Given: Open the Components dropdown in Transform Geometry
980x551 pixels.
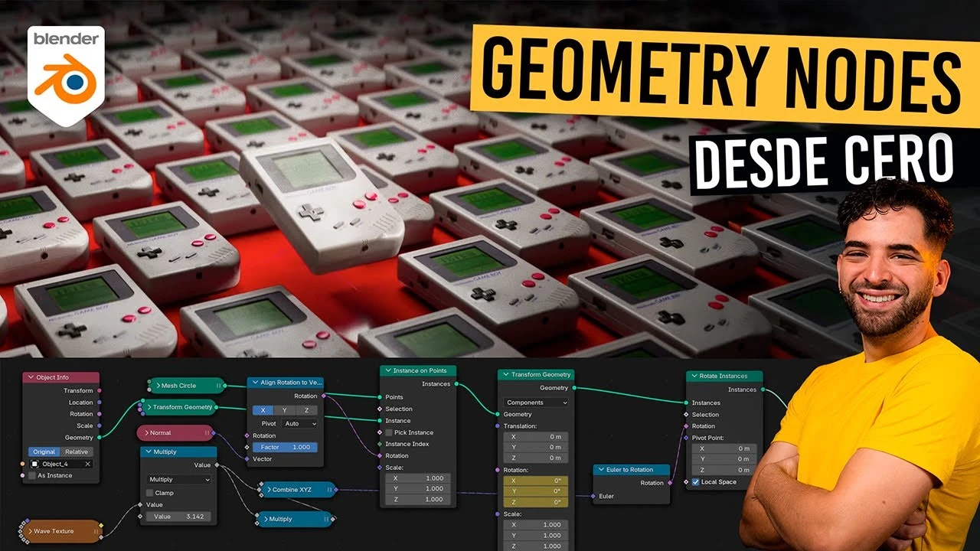Looking at the screenshot, I should point(536,403).
